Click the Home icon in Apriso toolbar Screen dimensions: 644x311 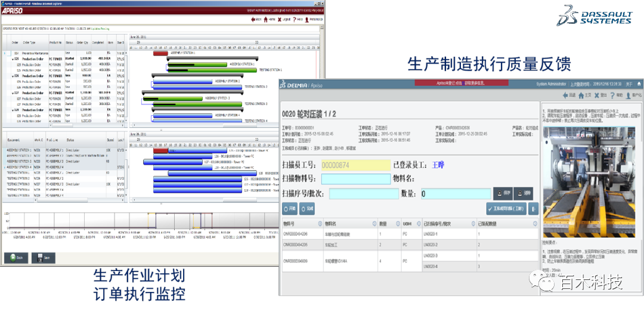(265, 20)
